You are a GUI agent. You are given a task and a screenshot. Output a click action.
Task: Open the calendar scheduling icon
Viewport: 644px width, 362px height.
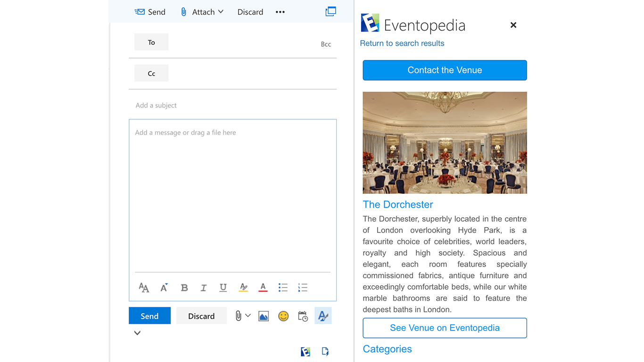click(x=303, y=316)
